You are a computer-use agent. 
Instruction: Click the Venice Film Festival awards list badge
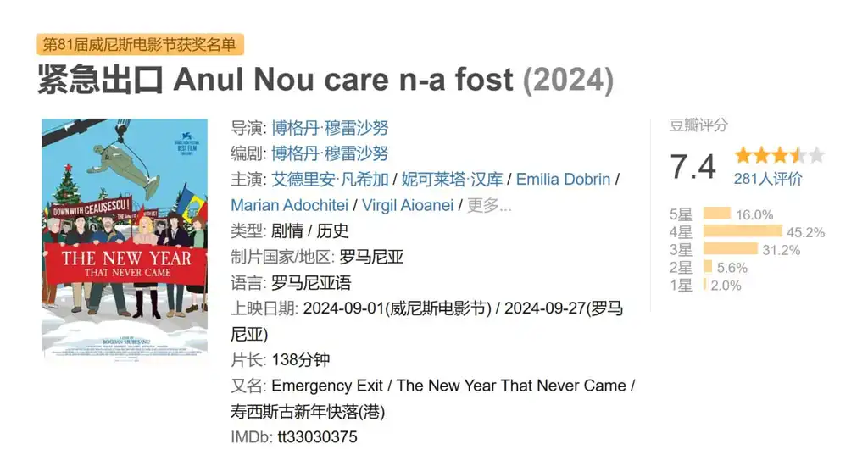tap(140, 44)
